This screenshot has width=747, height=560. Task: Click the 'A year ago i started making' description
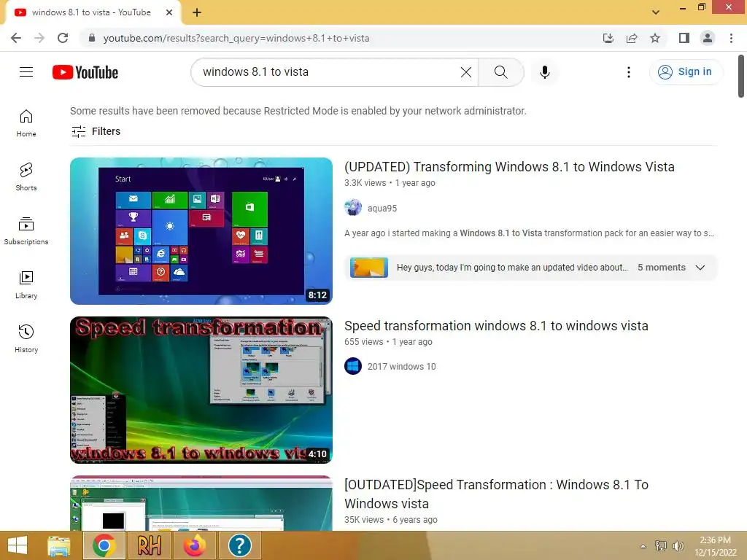click(529, 233)
